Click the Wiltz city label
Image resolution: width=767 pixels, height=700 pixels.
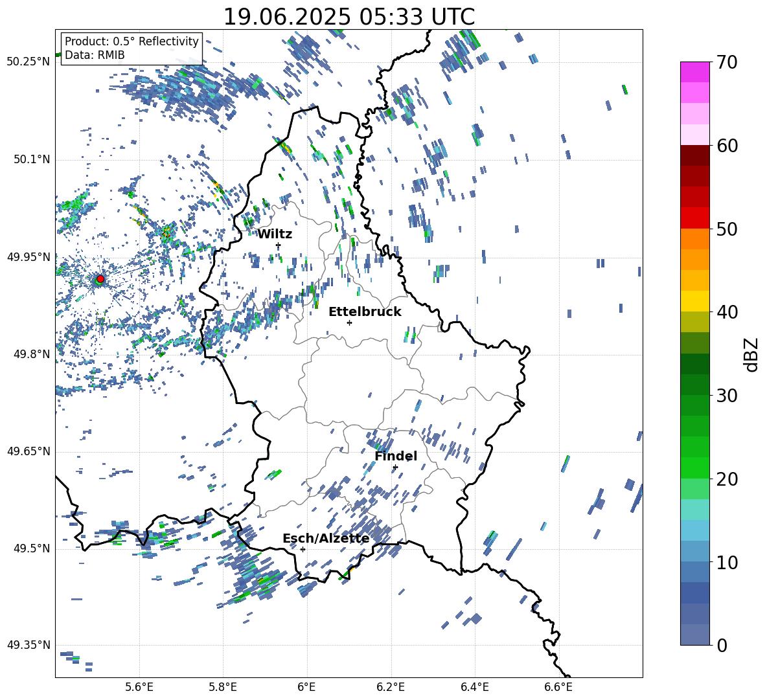click(275, 234)
